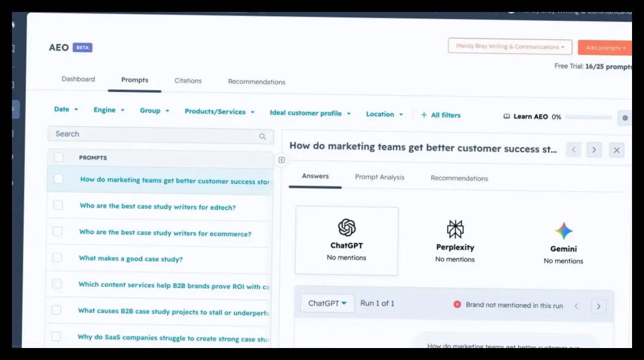Click the prompts Search field
This screenshot has height=360, width=644.
(x=160, y=135)
